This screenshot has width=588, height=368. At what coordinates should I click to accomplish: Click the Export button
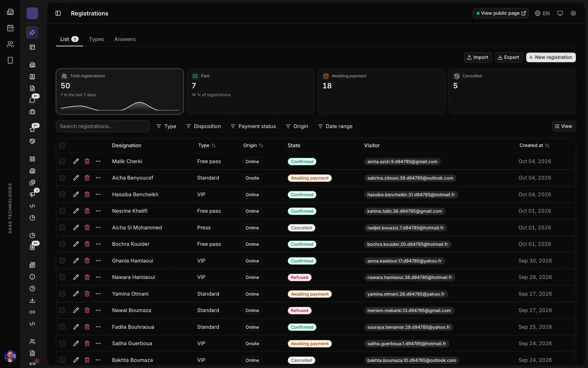(x=509, y=57)
